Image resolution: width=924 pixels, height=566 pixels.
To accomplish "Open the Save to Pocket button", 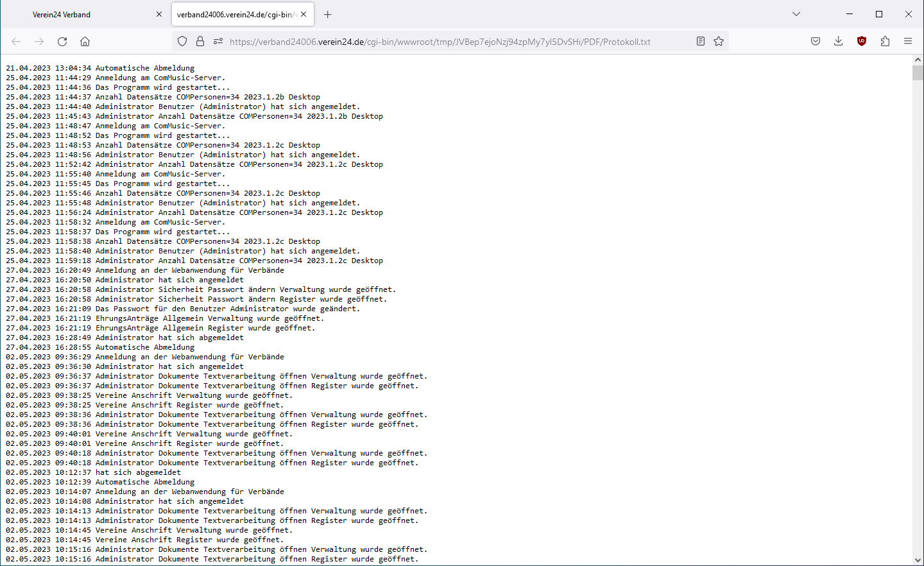I will click(816, 42).
